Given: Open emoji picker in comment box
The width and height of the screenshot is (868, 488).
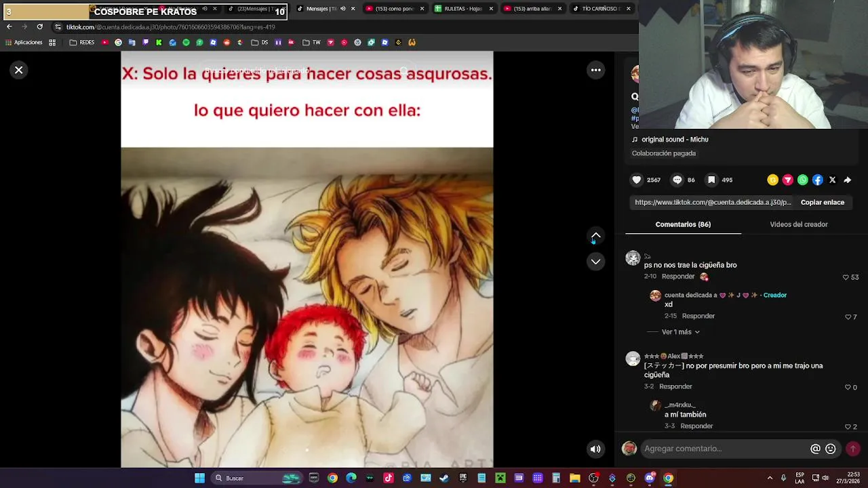Looking at the screenshot, I should click(830, 449).
